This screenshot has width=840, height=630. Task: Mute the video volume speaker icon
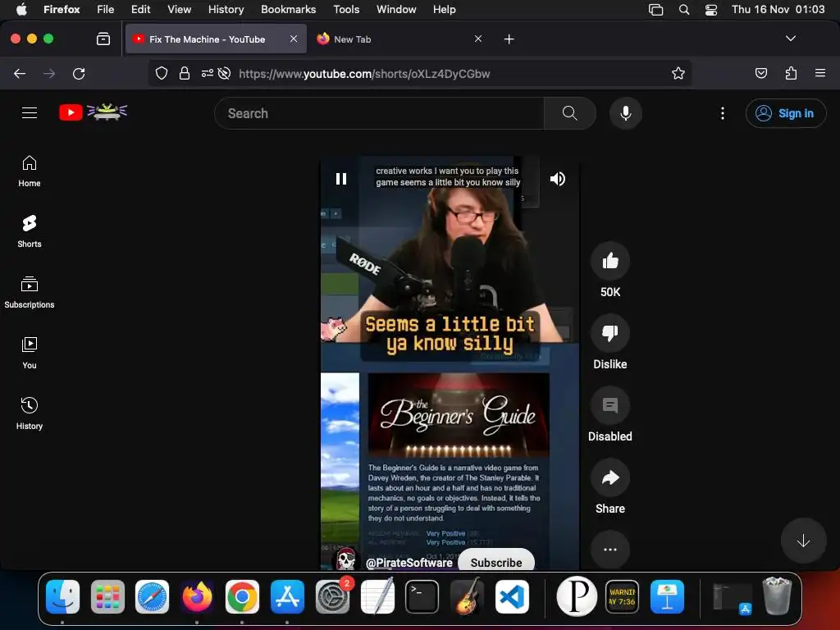coord(557,178)
